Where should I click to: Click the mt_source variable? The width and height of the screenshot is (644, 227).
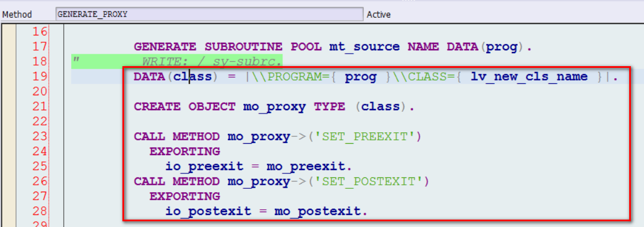coord(364,47)
